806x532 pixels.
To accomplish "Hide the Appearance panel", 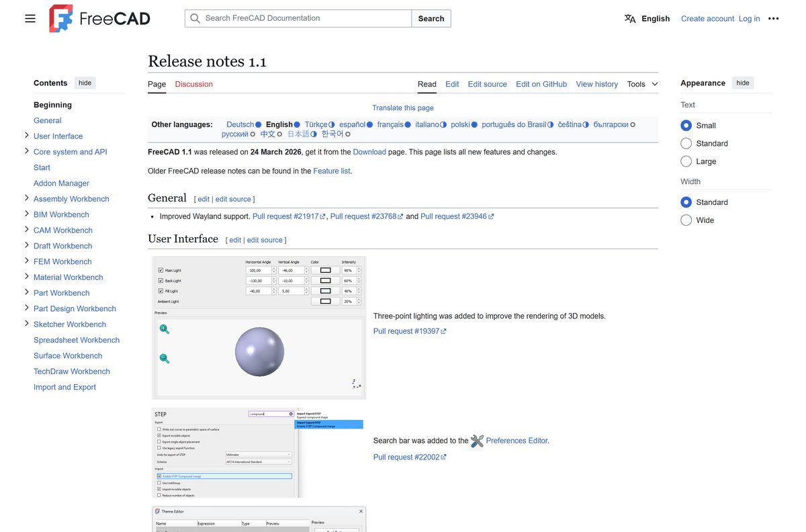I will [x=743, y=83].
